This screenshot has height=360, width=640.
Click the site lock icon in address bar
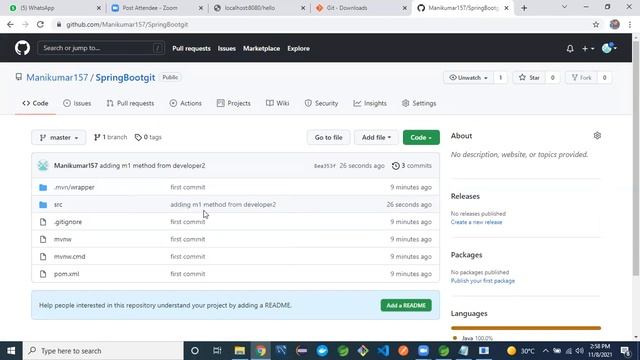coord(59,24)
